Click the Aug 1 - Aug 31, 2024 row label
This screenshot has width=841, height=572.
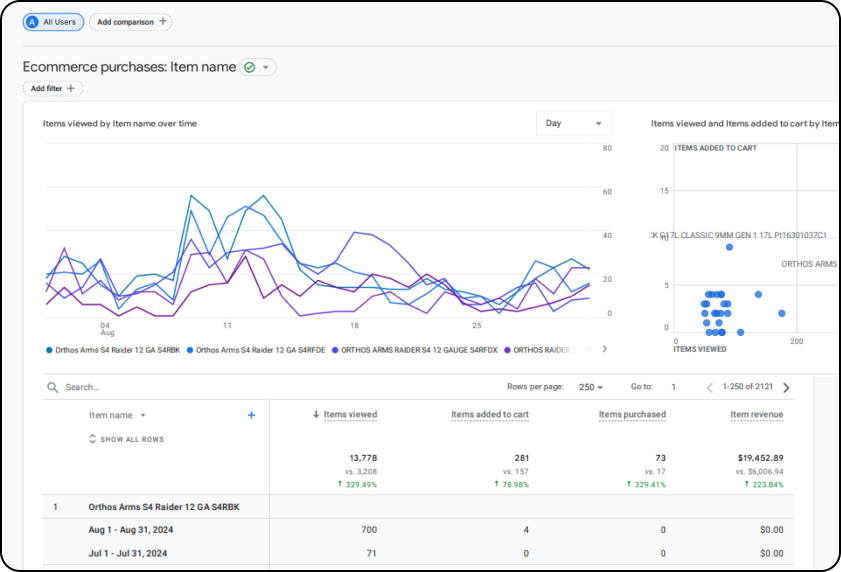click(131, 530)
